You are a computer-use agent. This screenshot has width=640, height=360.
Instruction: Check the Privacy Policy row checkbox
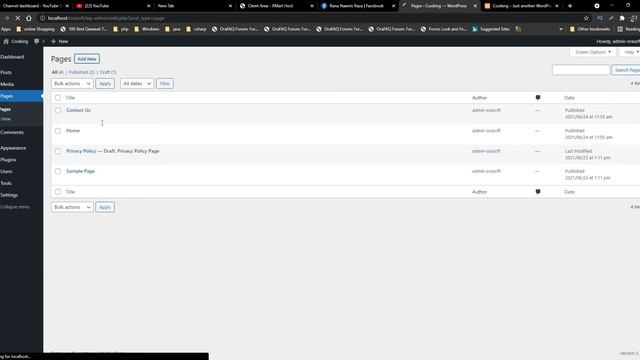[x=58, y=151]
